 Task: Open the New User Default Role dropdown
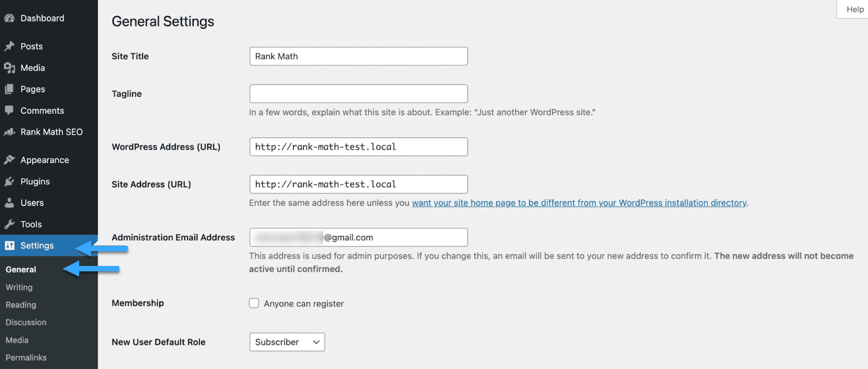click(x=287, y=342)
